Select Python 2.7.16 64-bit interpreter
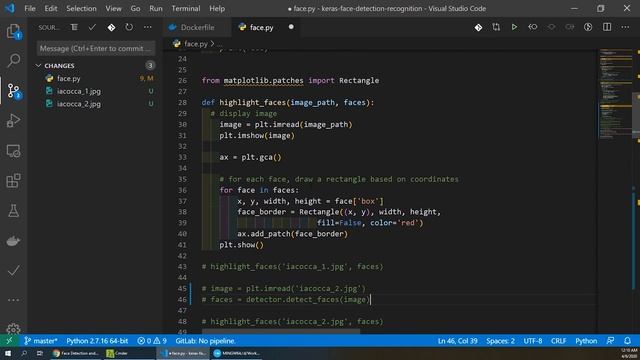The height and width of the screenshot is (360, 640). [97, 341]
